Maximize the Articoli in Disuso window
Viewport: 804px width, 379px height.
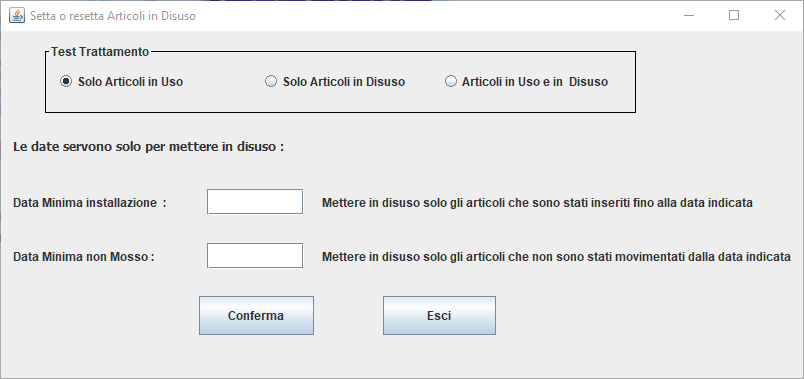(734, 15)
